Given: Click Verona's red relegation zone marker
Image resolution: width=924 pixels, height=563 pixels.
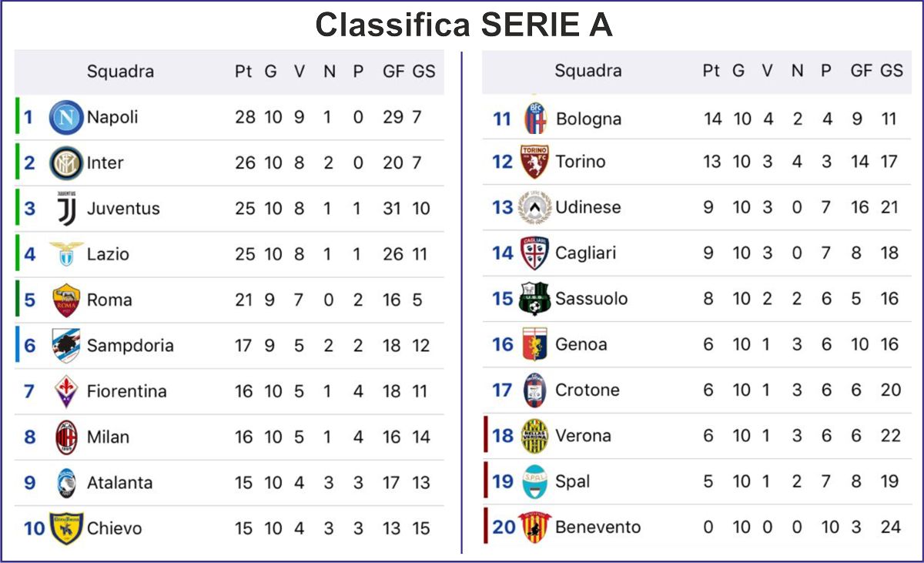Looking at the screenshot, I should click(486, 435).
